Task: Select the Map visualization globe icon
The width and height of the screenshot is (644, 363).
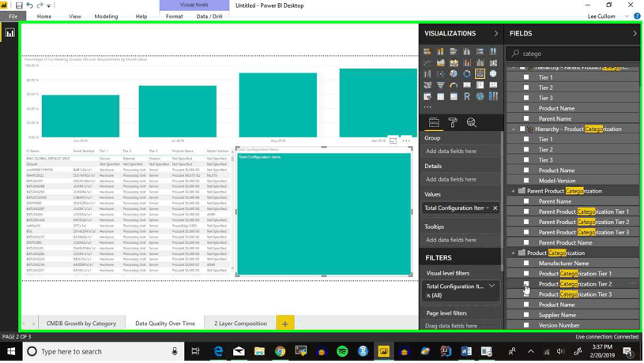Action: pyautogui.click(x=493, y=74)
